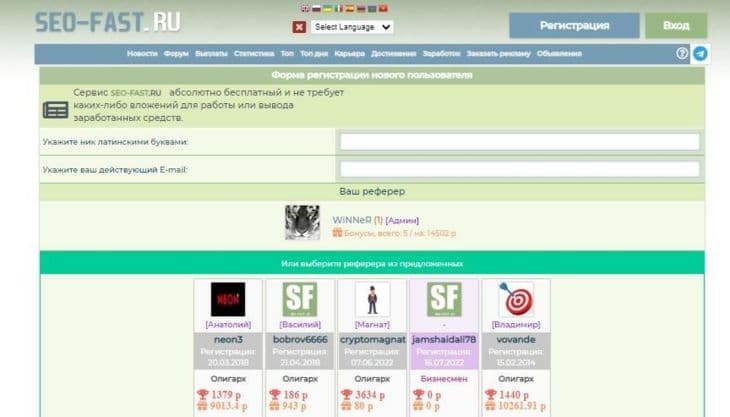Screen dimensions: 730x417
Task: Click Ваш реферер section header
Action: point(372,192)
